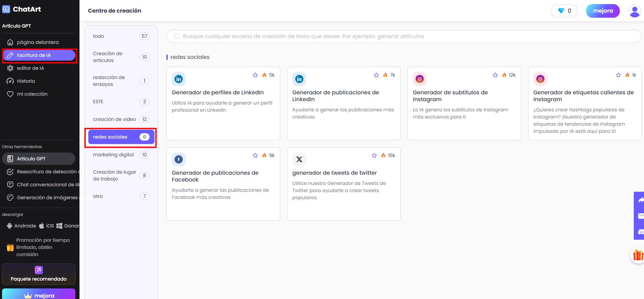Select the todo category tab
The width and height of the screenshot is (644, 299).
click(x=121, y=36)
